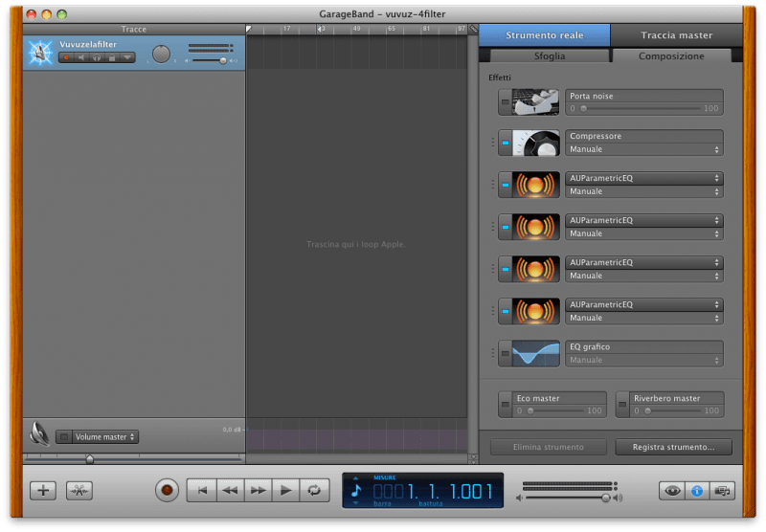The width and height of the screenshot is (766, 532).
Task: Expand the first AUParametricEQ effect selector
Action: tap(643, 178)
